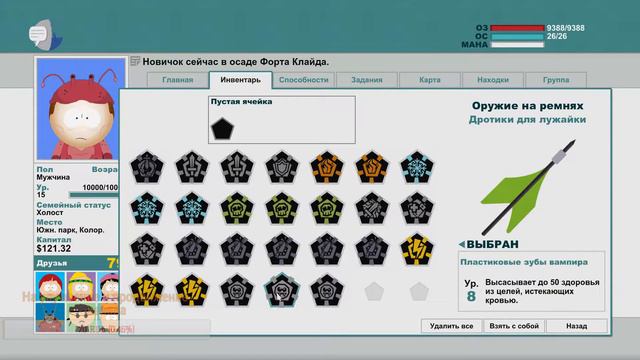
Task: Pick the gray crossed-swords patch
Action: pyautogui.click(x=371, y=209)
